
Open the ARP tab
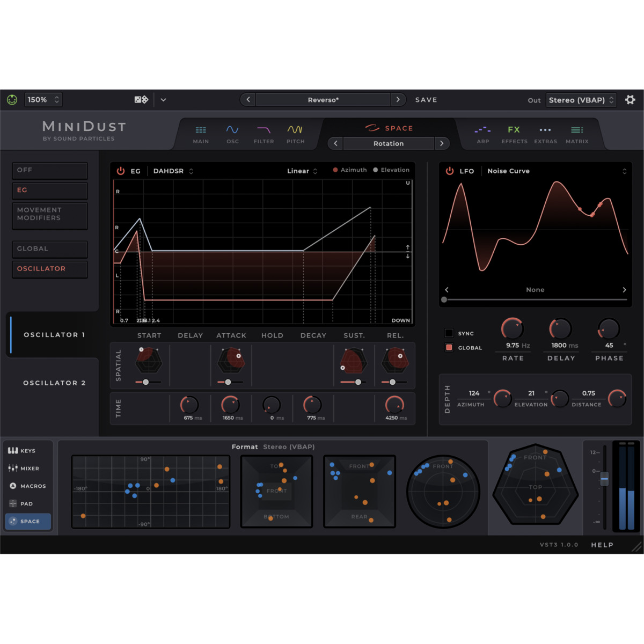tap(482, 134)
